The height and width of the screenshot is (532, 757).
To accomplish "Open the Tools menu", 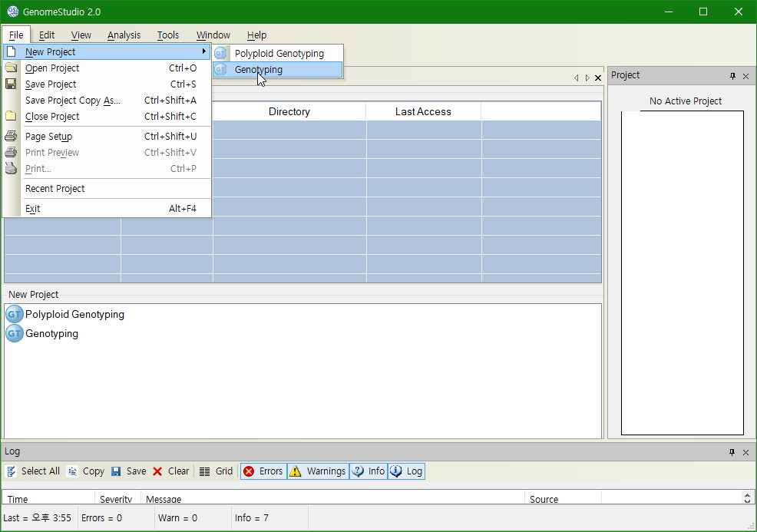I will point(168,35).
